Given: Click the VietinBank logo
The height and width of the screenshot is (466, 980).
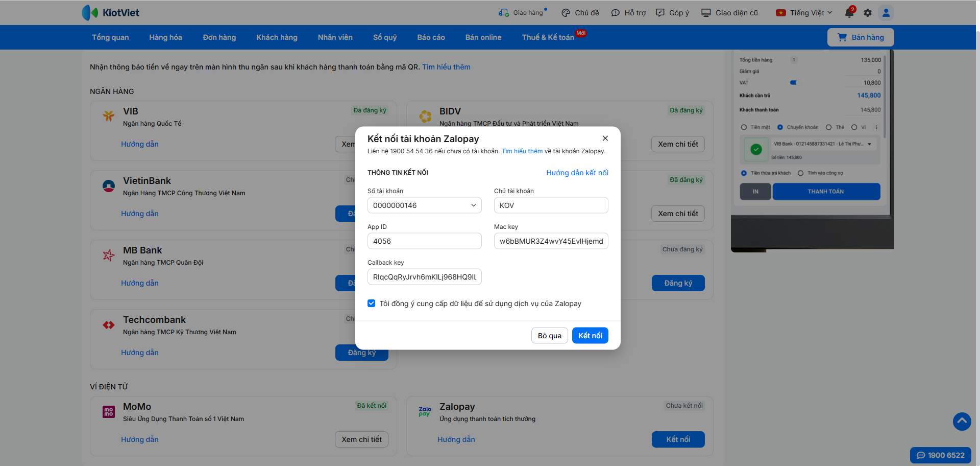Looking at the screenshot, I should tap(109, 186).
